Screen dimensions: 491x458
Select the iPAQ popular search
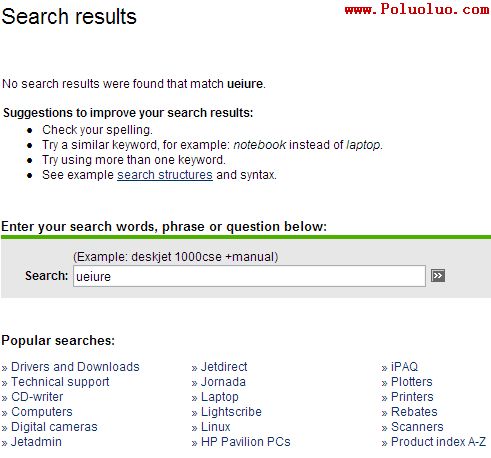click(404, 367)
